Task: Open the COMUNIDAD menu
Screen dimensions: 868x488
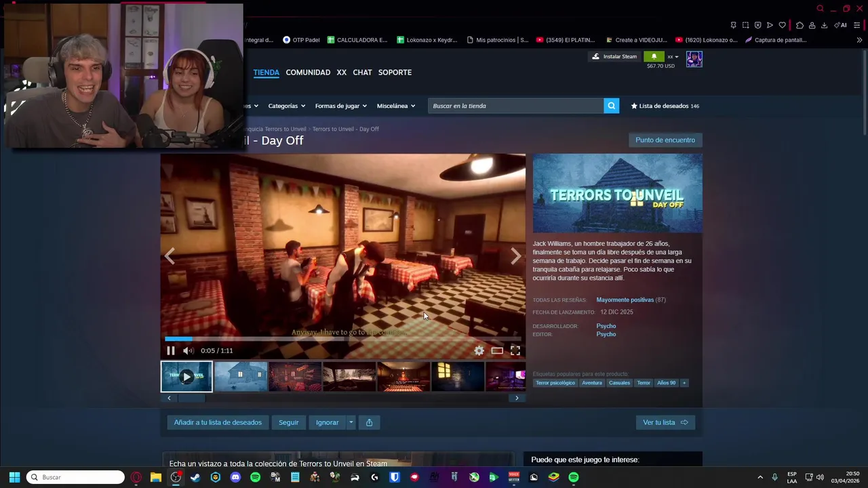Action: [x=308, y=73]
